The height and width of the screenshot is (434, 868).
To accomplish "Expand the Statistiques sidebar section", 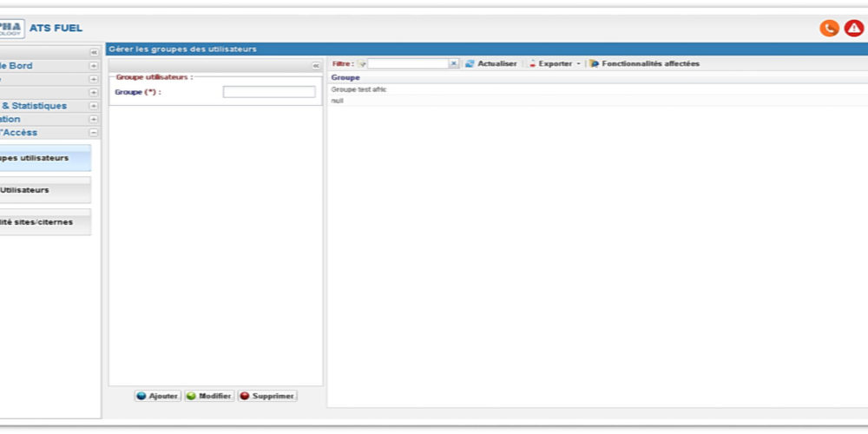I will (x=94, y=106).
